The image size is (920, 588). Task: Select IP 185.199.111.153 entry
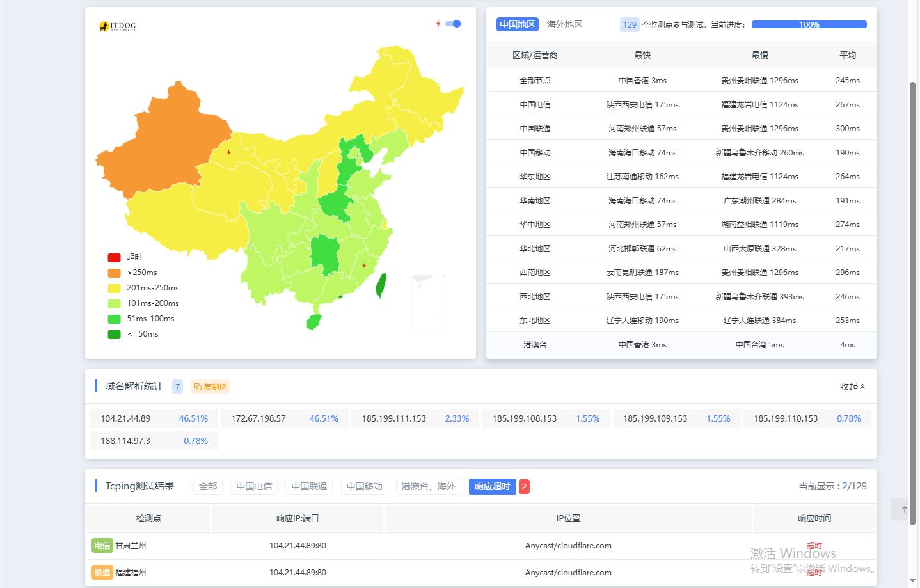point(415,418)
